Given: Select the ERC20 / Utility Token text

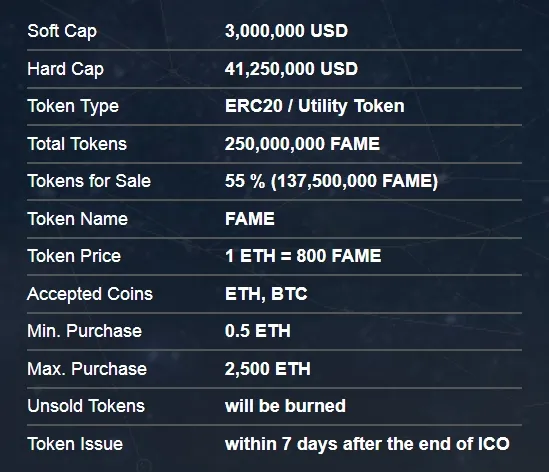Looking at the screenshot, I should 314,106.
